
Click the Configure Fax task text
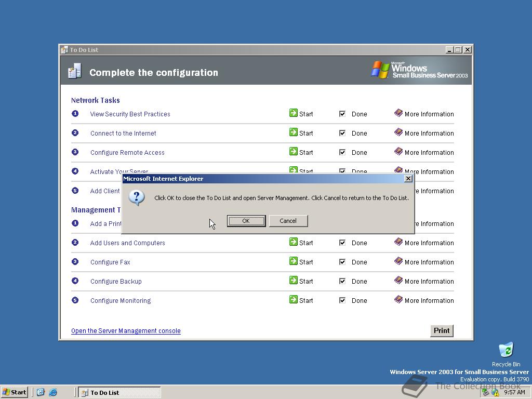pyautogui.click(x=110, y=262)
